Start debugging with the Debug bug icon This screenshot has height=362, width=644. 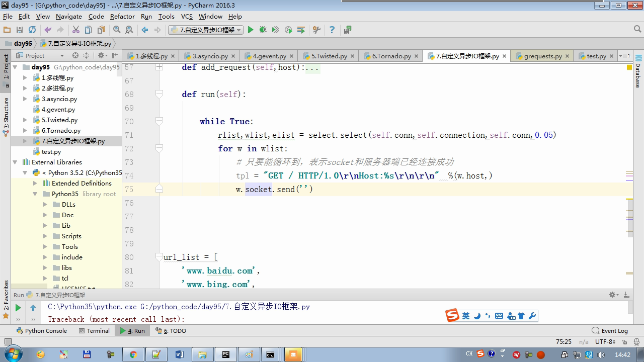point(263,30)
